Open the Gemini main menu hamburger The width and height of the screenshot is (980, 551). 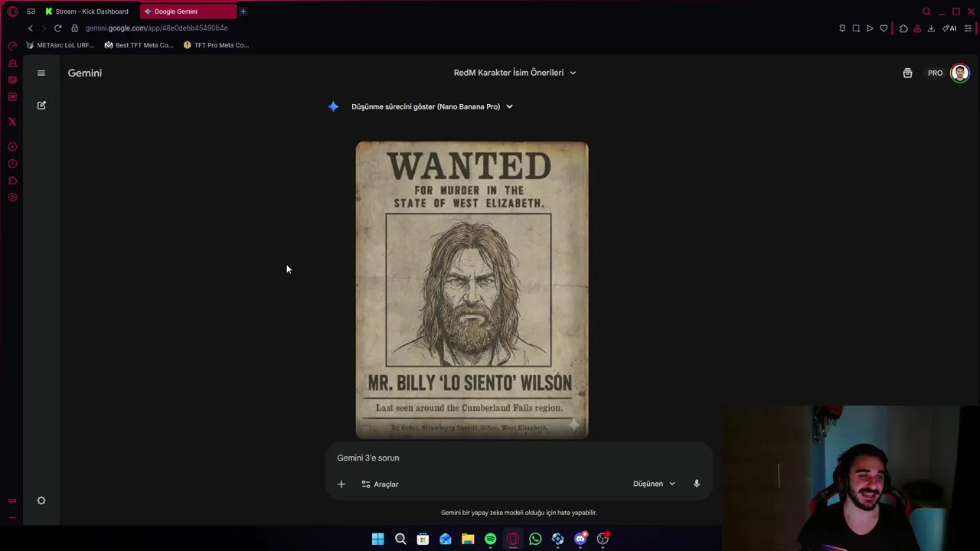click(x=41, y=73)
